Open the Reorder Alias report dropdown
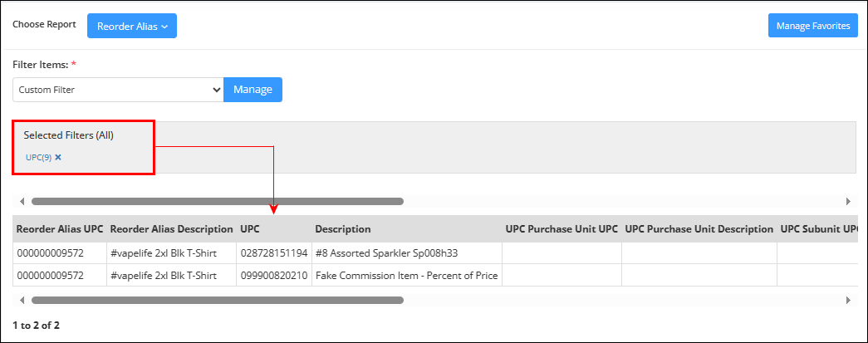 click(132, 26)
